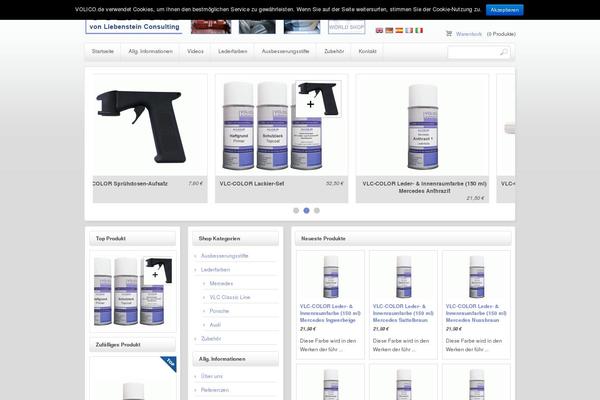Open Ausbesserungsstifte in the navigation bar

pyautogui.click(x=285, y=51)
